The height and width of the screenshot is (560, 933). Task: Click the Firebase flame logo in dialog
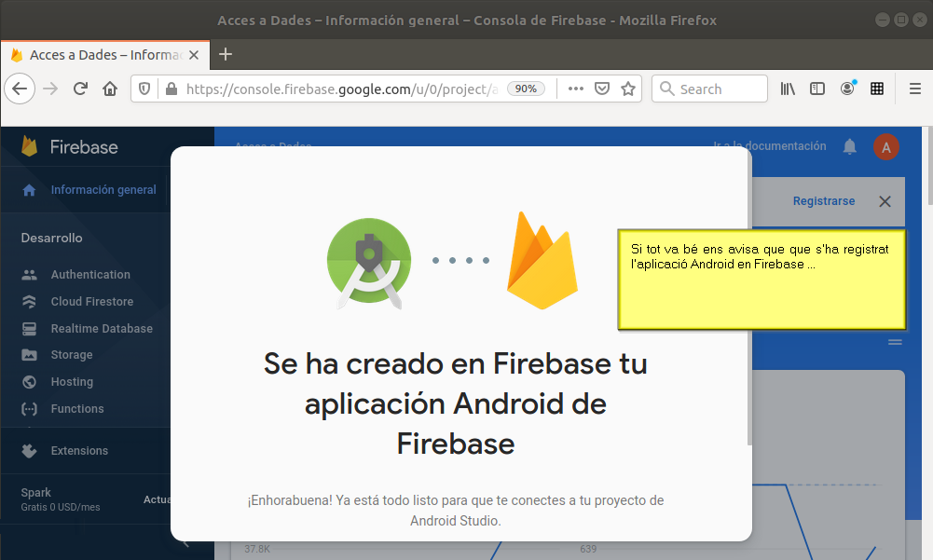tap(542, 261)
